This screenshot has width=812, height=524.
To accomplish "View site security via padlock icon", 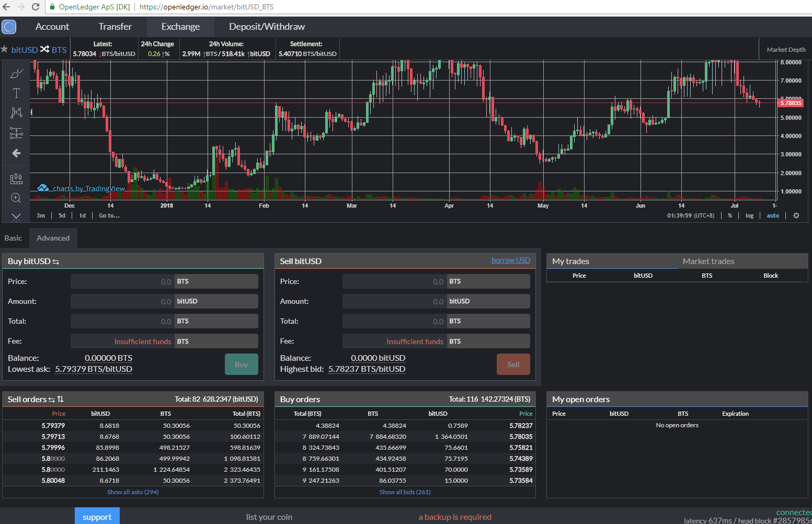I will pos(52,7).
